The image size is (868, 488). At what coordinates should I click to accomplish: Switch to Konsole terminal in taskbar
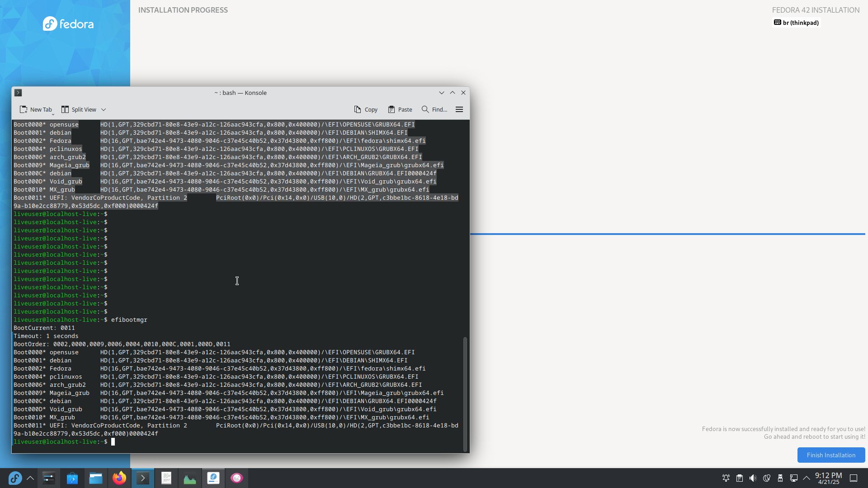coord(143,478)
